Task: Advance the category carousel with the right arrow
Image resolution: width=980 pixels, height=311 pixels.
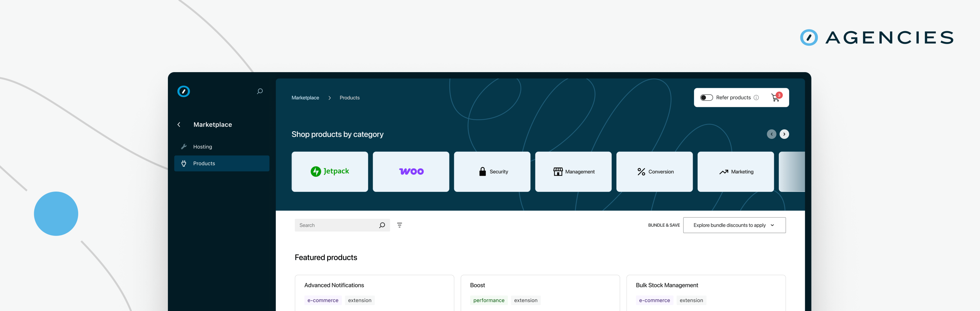Action: tap(784, 134)
